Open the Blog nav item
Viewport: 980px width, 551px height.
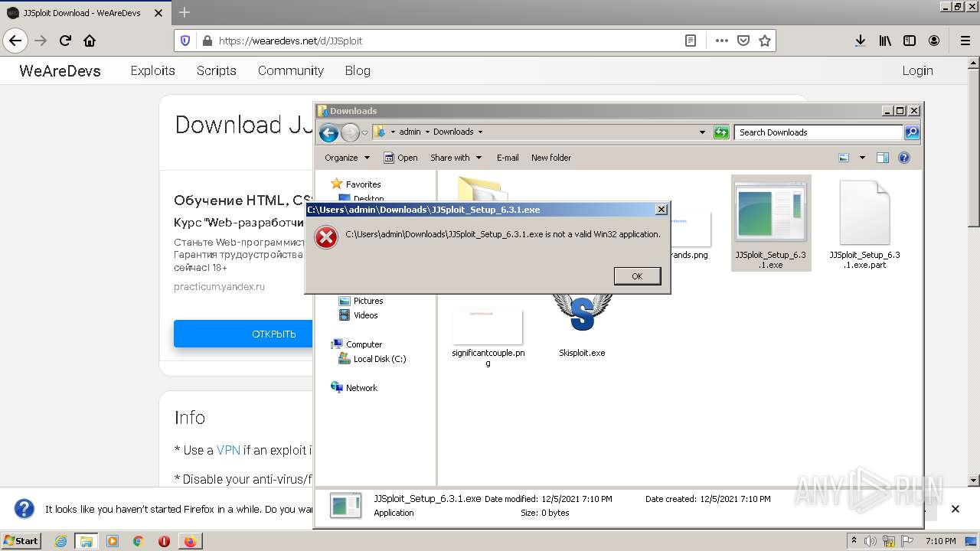click(x=358, y=70)
